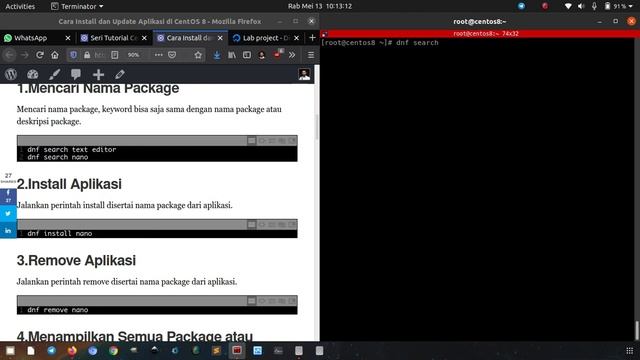The height and width of the screenshot is (360, 640).
Task: Open WordPress user profile avatar
Action: coord(304,74)
